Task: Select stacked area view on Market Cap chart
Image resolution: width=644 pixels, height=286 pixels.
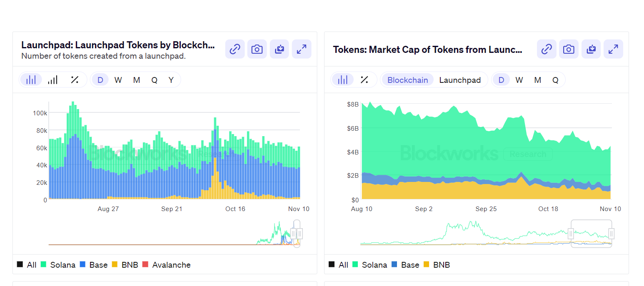Action: point(342,80)
